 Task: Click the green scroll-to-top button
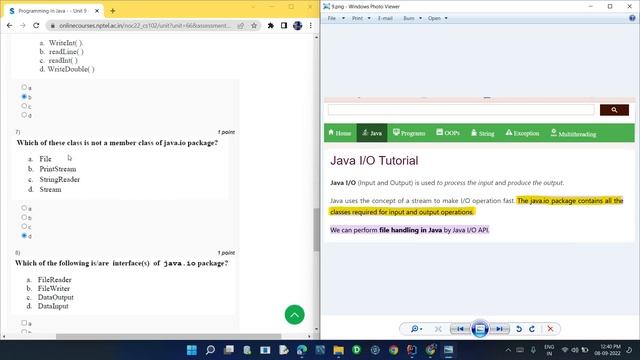coord(294,315)
